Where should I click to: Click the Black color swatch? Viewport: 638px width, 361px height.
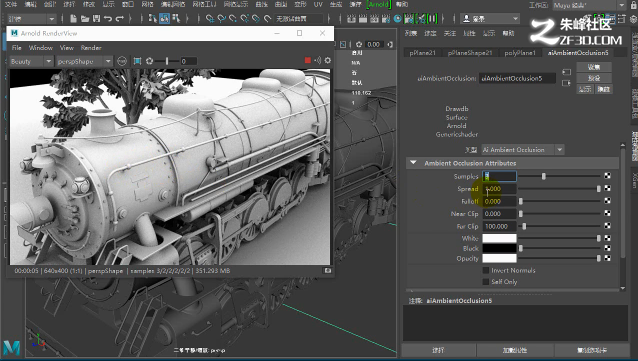[499, 248]
